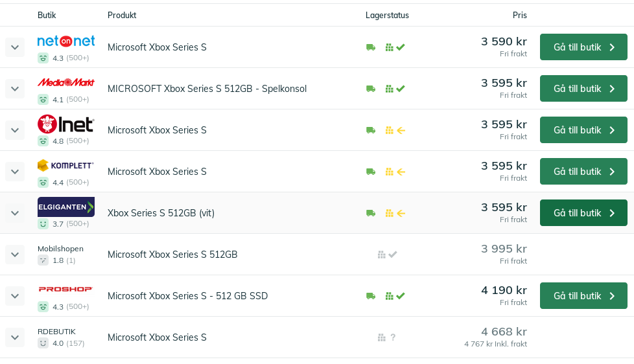634x364 pixels.
Task: Click Proshop green in-stock icon
Action: tap(395, 296)
